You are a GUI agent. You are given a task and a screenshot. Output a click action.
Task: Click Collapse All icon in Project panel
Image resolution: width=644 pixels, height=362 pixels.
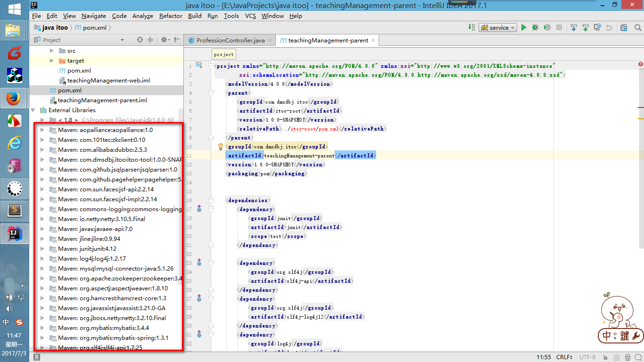point(151,40)
